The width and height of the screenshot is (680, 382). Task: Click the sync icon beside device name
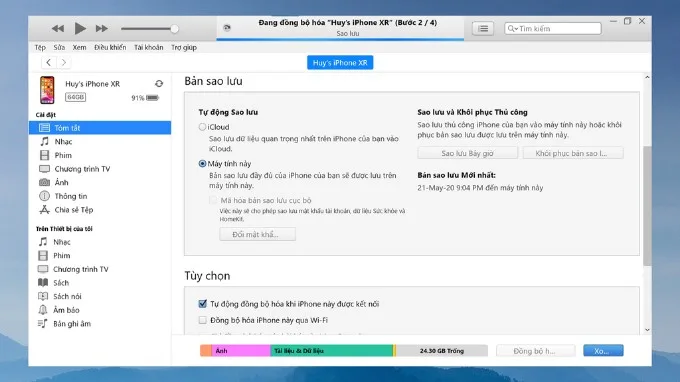click(159, 84)
